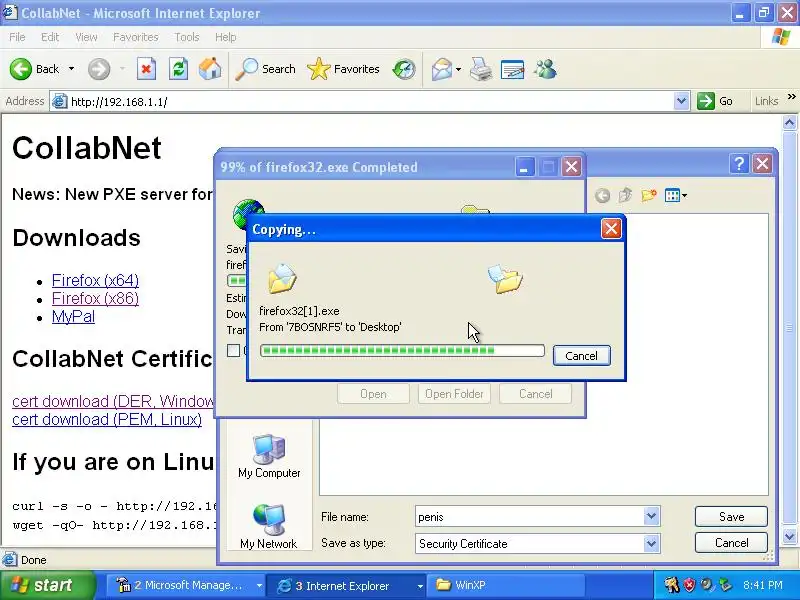Click the red security shield tray icon
800x600 pixels.
coord(689,585)
